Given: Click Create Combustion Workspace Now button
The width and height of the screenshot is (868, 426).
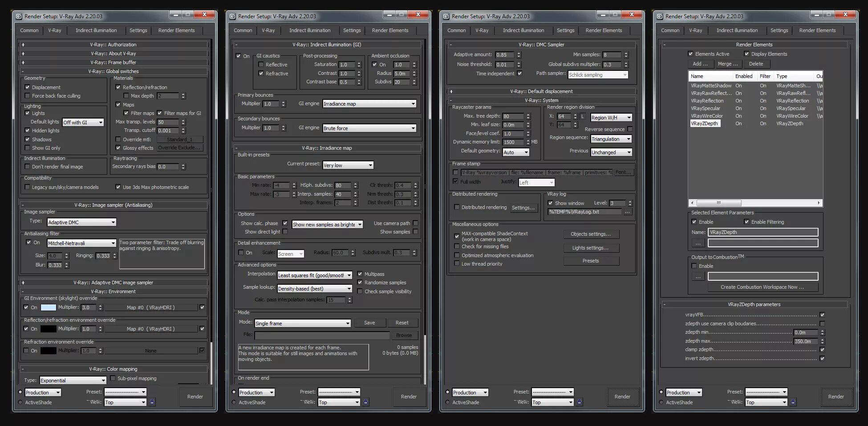Looking at the screenshot, I should (x=763, y=287).
